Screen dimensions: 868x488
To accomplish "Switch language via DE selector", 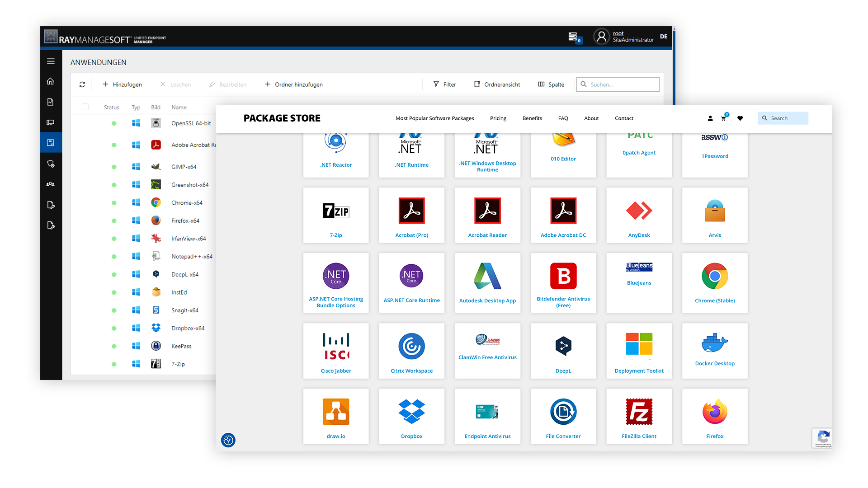I will (663, 37).
